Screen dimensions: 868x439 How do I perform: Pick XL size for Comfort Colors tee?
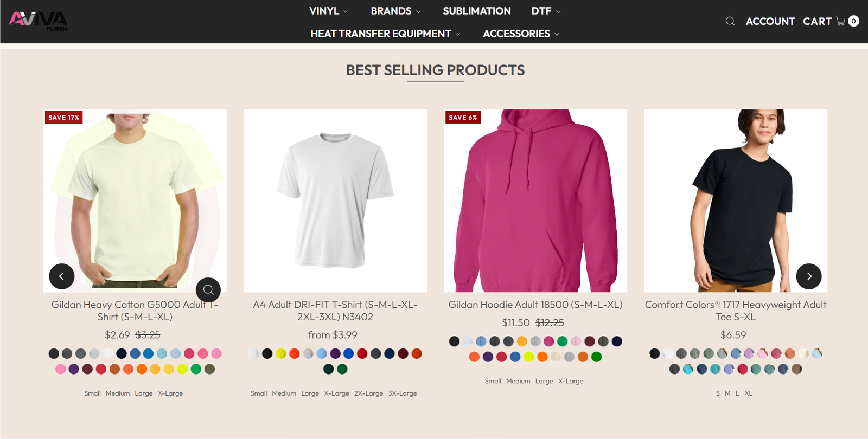coord(748,393)
